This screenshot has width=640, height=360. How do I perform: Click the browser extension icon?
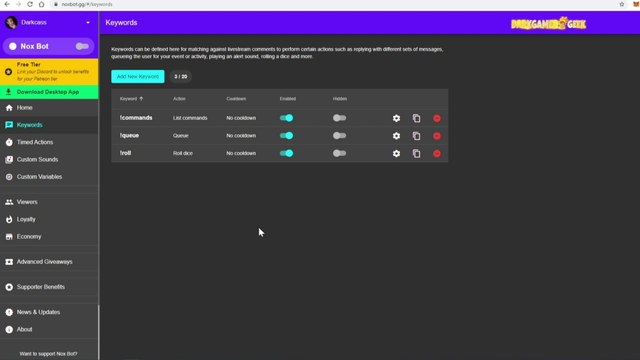636,4
